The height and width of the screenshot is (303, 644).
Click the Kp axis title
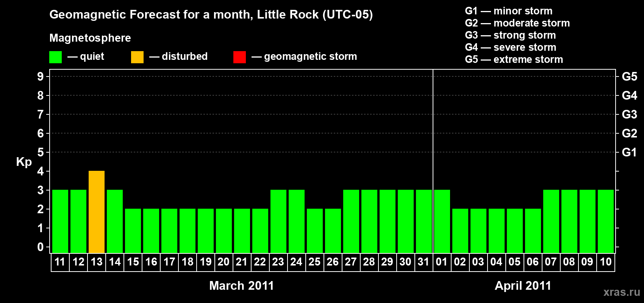24,162
